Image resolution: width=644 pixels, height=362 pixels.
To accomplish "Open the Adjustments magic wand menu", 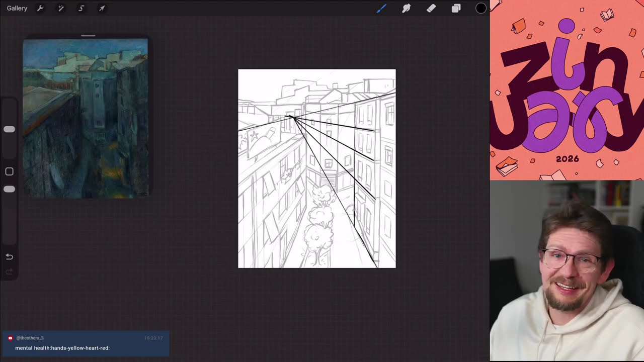I will click(x=61, y=8).
